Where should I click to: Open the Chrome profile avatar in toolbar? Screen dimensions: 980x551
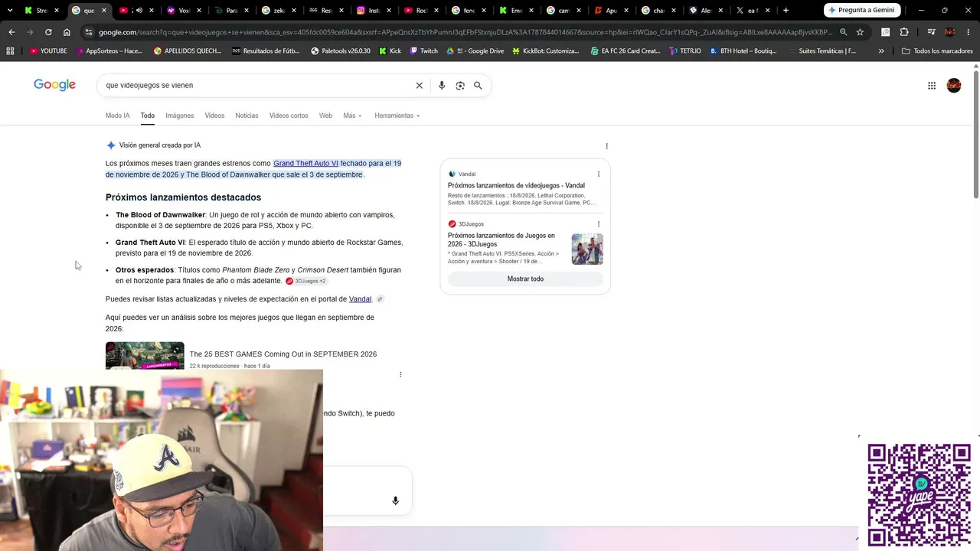[x=950, y=32]
